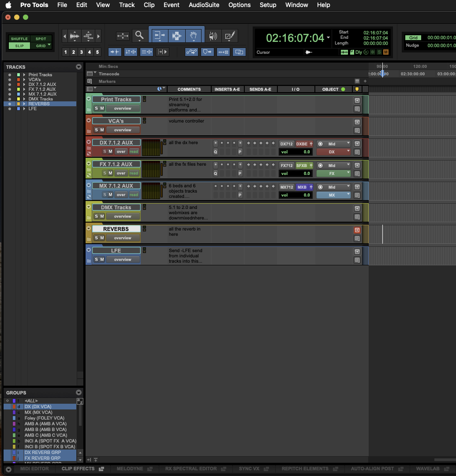Toggle Automation Follows Edit button
The height and width of the screenshot is (476, 456).
(191, 52)
